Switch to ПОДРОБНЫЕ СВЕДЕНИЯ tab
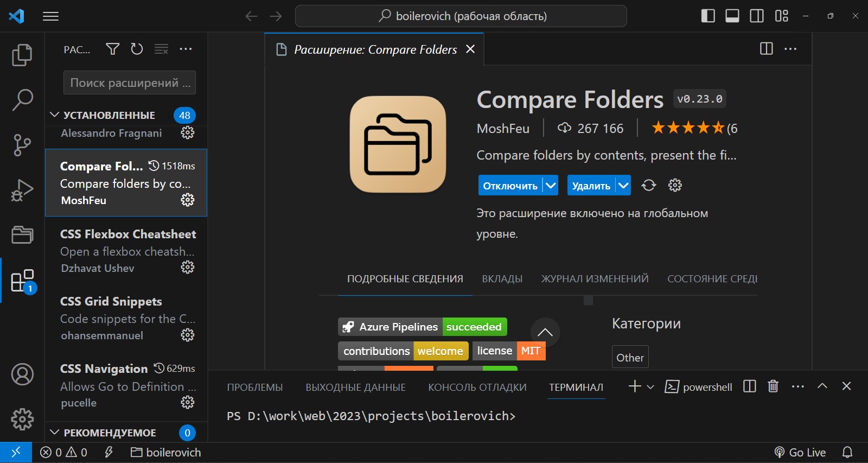 point(405,279)
